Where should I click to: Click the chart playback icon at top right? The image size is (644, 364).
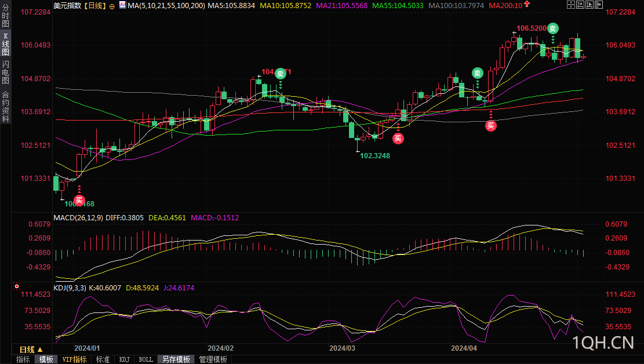pyautogui.click(x=590, y=5)
